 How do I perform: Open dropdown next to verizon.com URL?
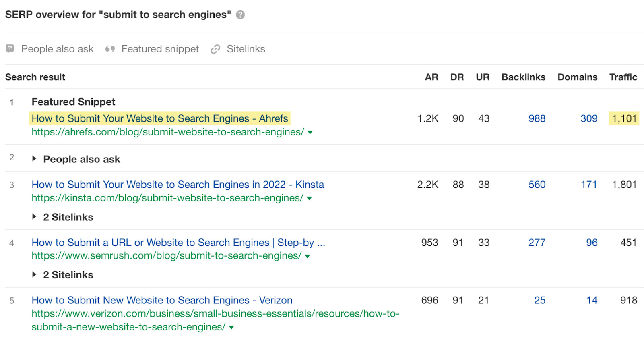pyautogui.click(x=231, y=328)
